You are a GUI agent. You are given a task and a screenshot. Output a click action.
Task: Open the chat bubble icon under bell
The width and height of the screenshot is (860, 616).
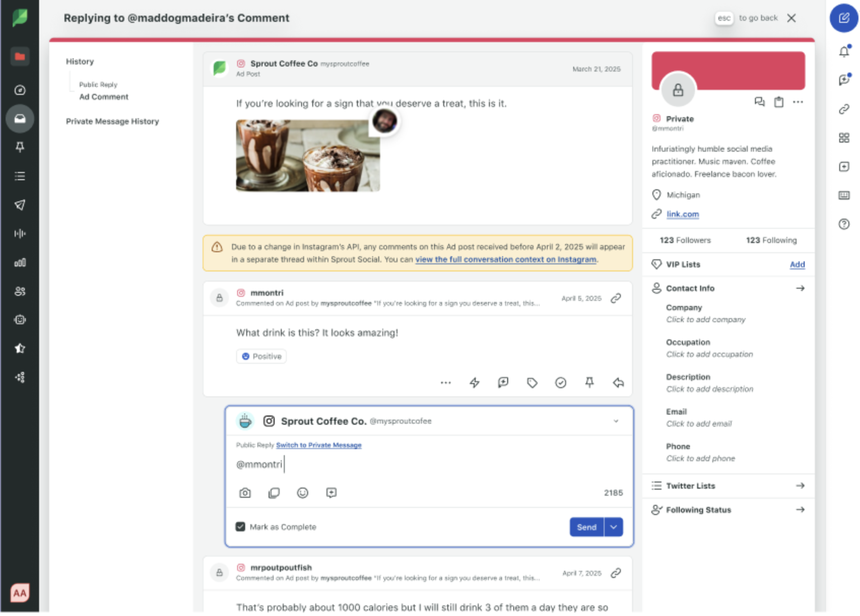[844, 80]
